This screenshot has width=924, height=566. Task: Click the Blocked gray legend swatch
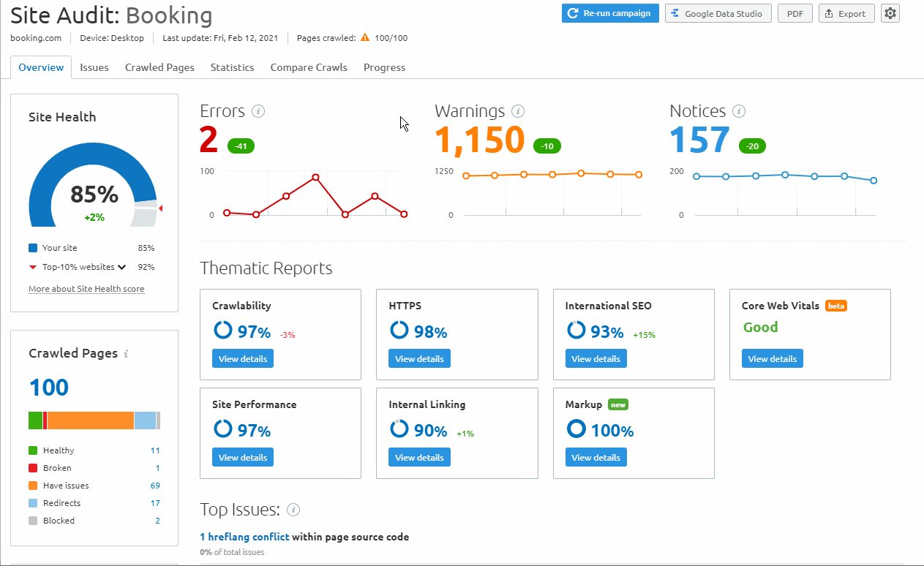coord(33,521)
